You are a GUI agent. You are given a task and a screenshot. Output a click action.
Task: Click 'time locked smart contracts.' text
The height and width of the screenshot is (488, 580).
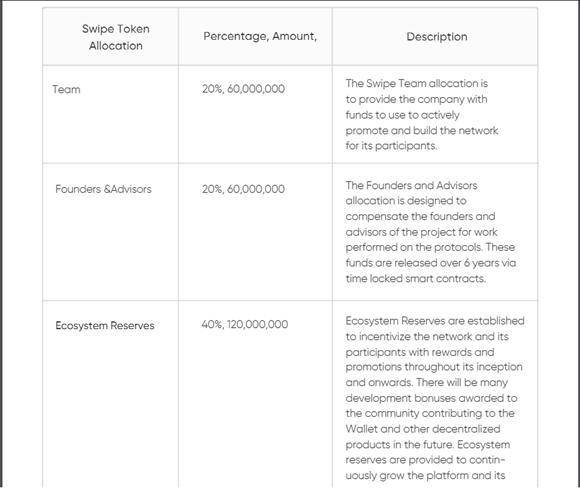tap(415, 278)
